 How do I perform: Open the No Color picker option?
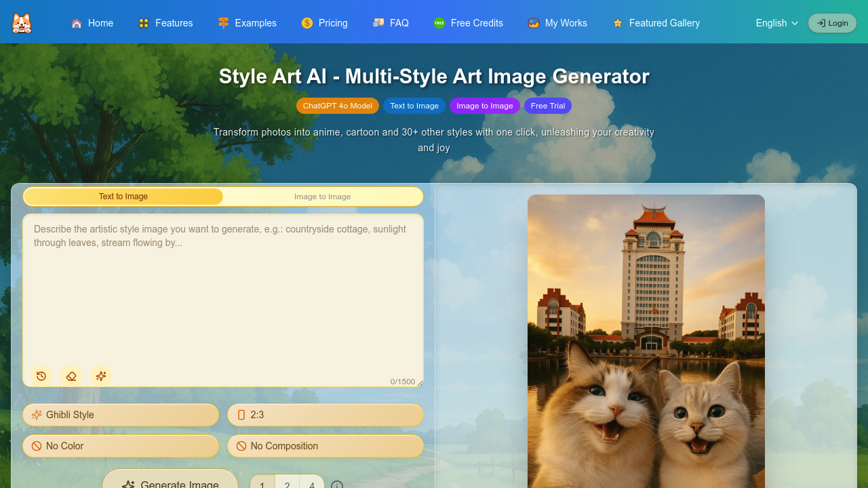coord(121,446)
